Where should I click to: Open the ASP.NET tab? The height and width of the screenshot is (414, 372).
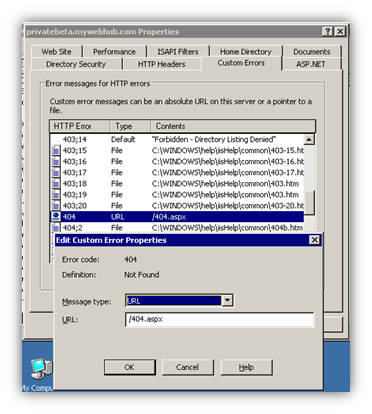coord(311,64)
